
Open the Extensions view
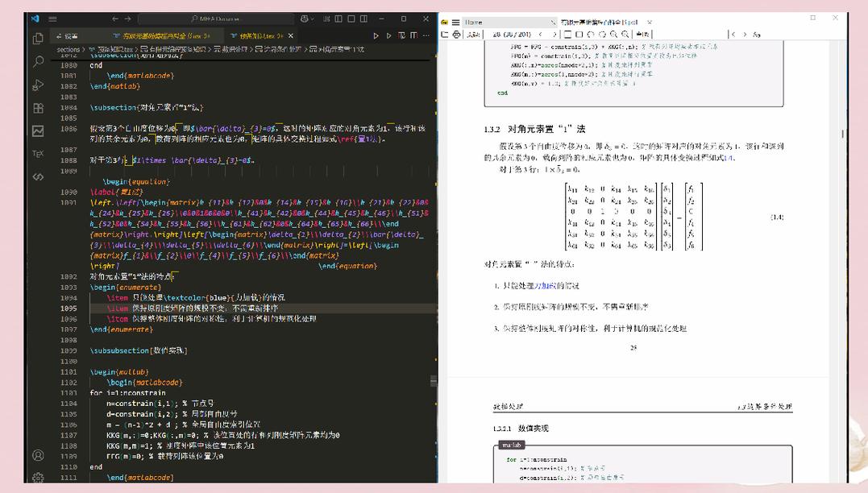coord(38,108)
